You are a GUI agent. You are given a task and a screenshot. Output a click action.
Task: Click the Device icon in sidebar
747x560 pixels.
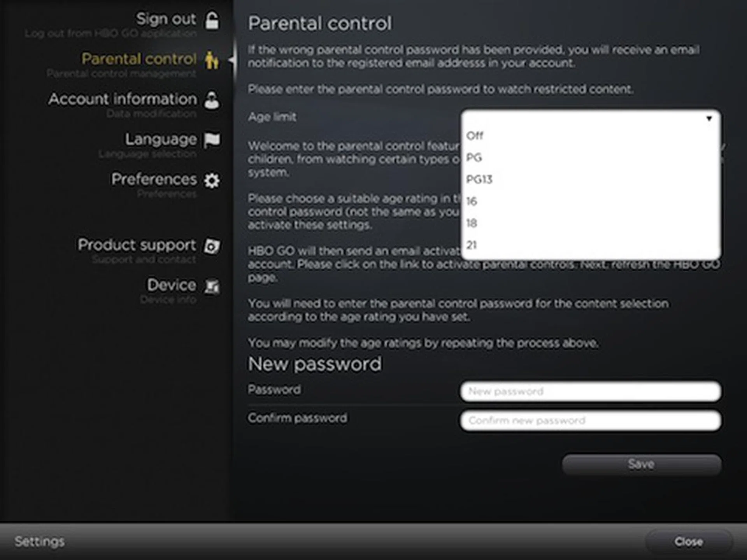[212, 286]
